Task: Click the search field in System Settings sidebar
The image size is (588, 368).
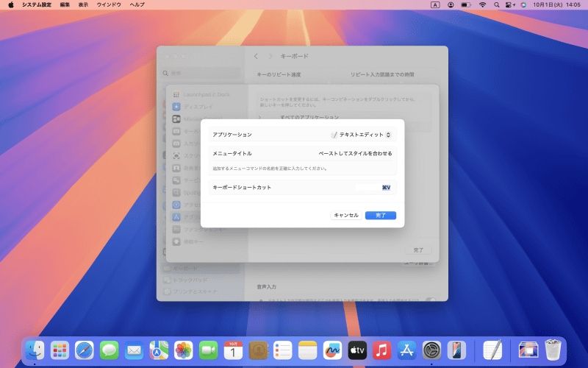Action: coord(201,73)
